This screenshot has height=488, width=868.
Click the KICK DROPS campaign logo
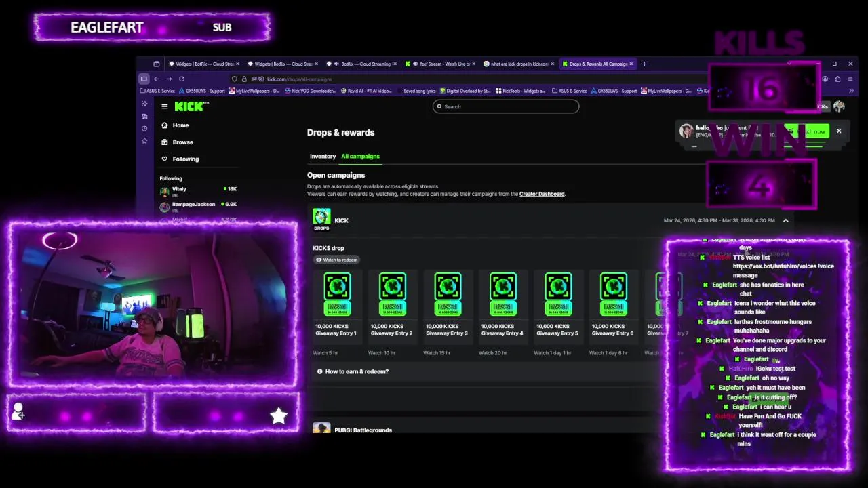(321, 220)
